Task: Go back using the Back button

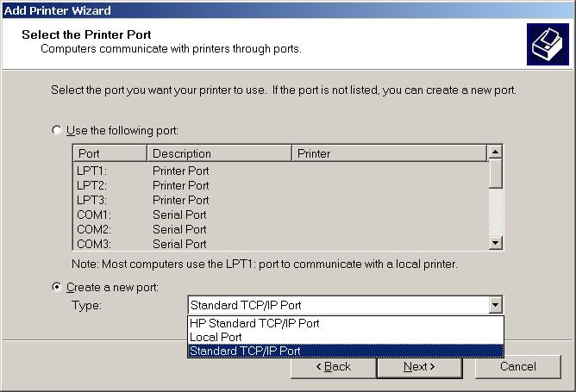Action: [333, 366]
